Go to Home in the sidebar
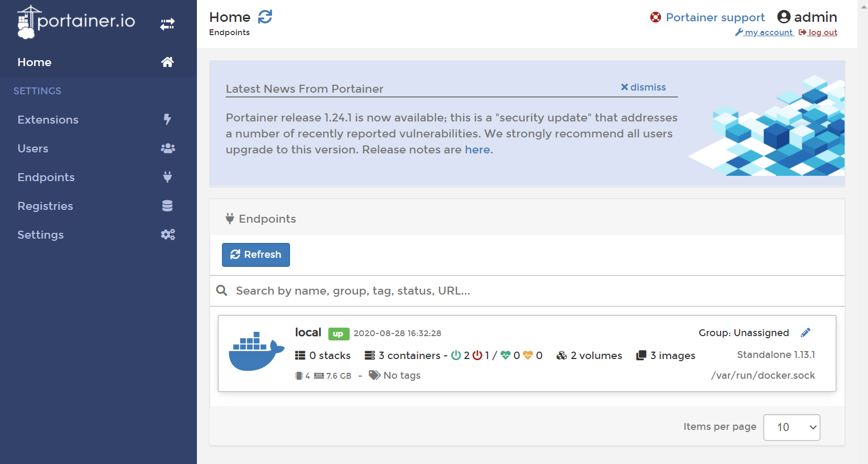Viewport: 868px width, 464px height. (35, 62)
